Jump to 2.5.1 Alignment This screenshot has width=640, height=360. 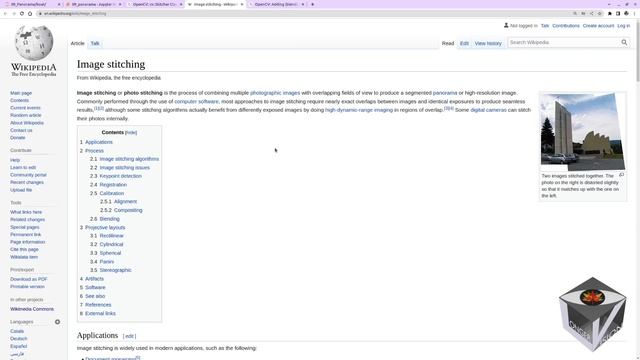tap(118, 202)
